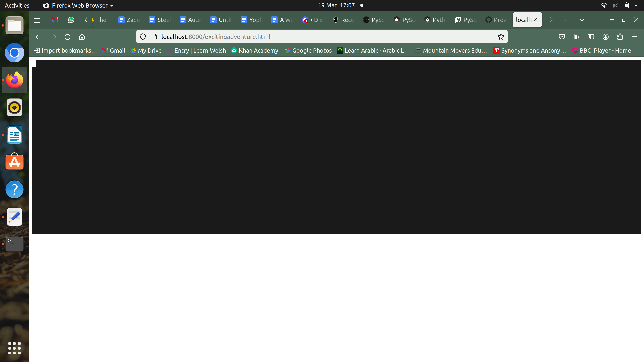Open the system status menu arrow
Image resolution: width=644 pixels, height=362 pixels.
[636, 5]
